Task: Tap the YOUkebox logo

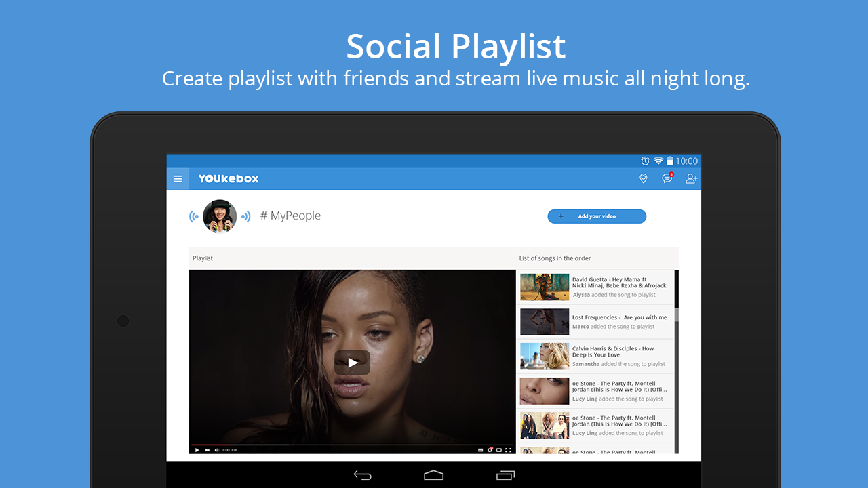Action: point(229,179)
